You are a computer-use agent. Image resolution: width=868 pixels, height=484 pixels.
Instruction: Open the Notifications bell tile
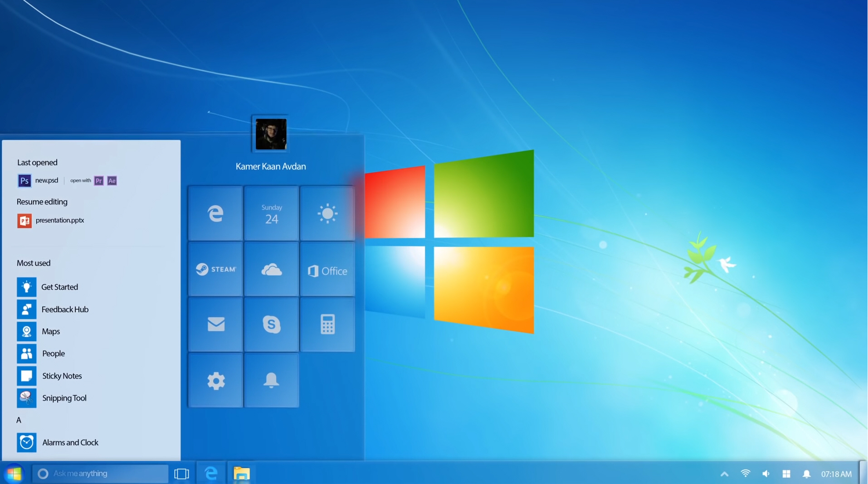[x=271, y=380]
